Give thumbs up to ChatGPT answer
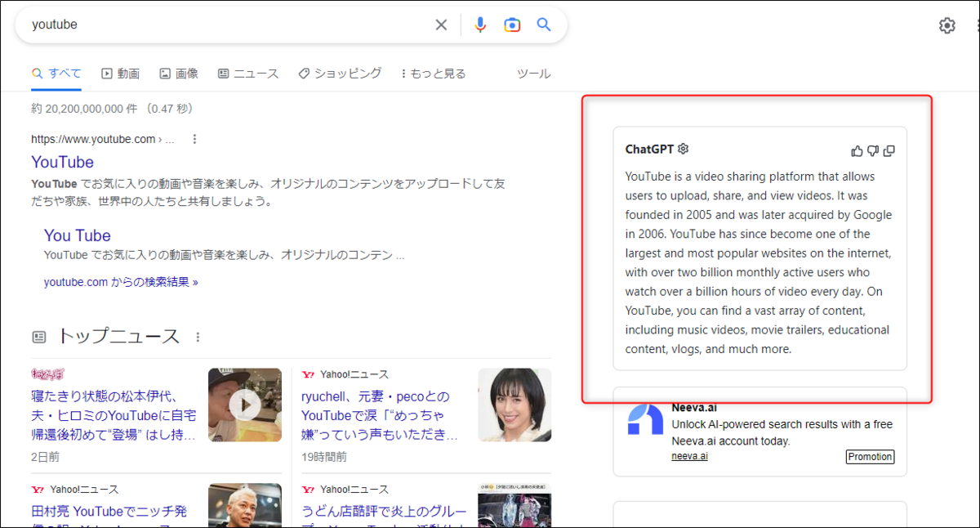980x528 pixels. 857,150
